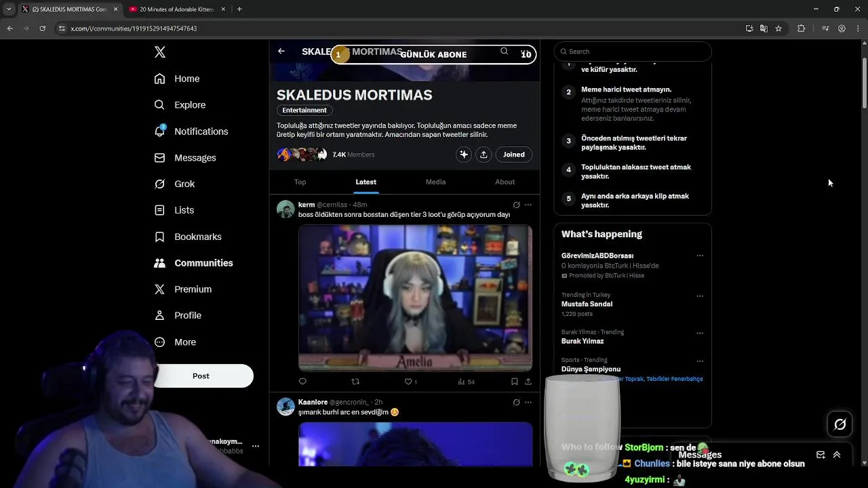The width and height of the screenshot is (868, 488).
Task: Open the Burak Yılmaz trending topic
Action: pos(582,342)
